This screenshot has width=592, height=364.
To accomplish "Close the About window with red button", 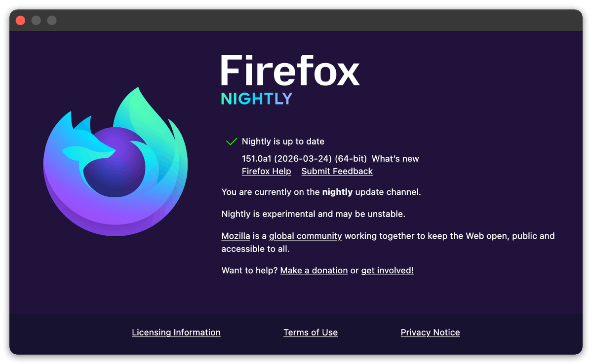I will [x=20, y=20].
